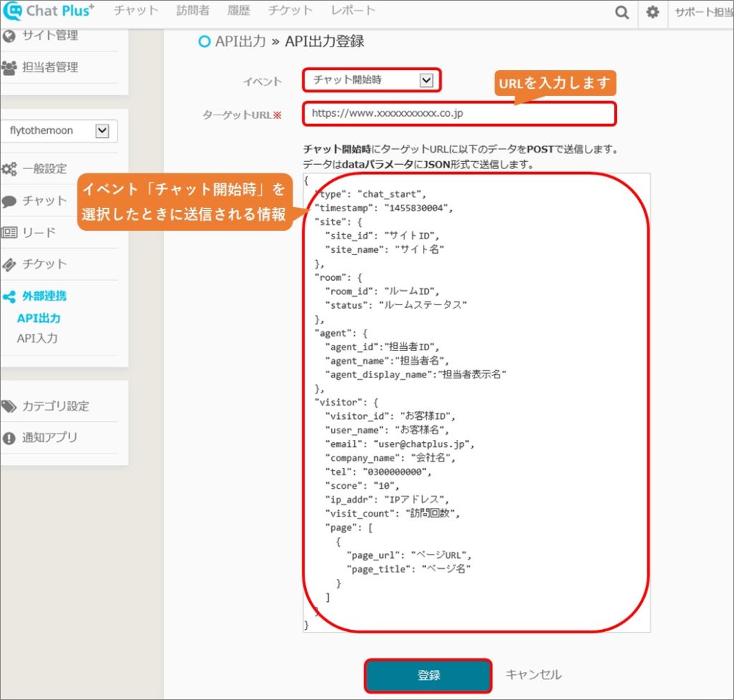Viewport: 734px width, 700px height.
Task: Open チケット settings in the sidebar
Action: 44,264
